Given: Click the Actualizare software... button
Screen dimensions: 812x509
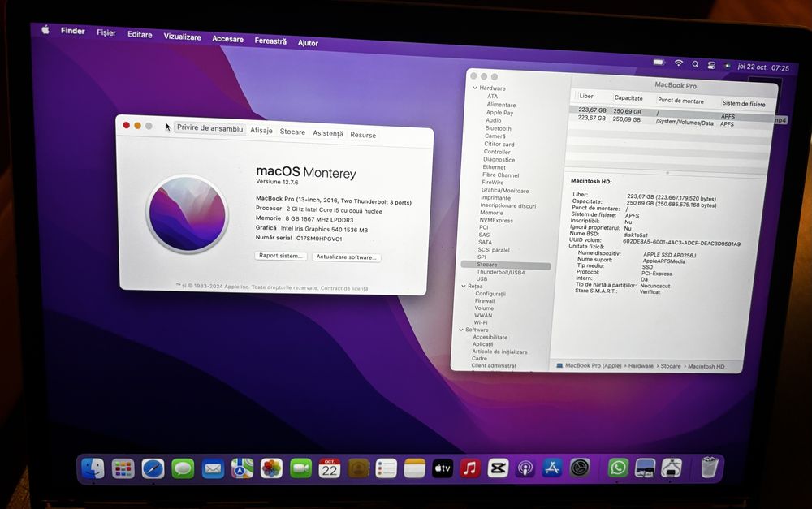Looking at the screenshot, I should [346, 257].
